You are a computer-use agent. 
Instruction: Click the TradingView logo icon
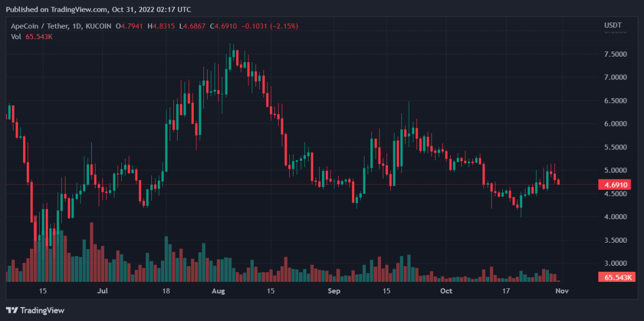(x=12, y=310)
